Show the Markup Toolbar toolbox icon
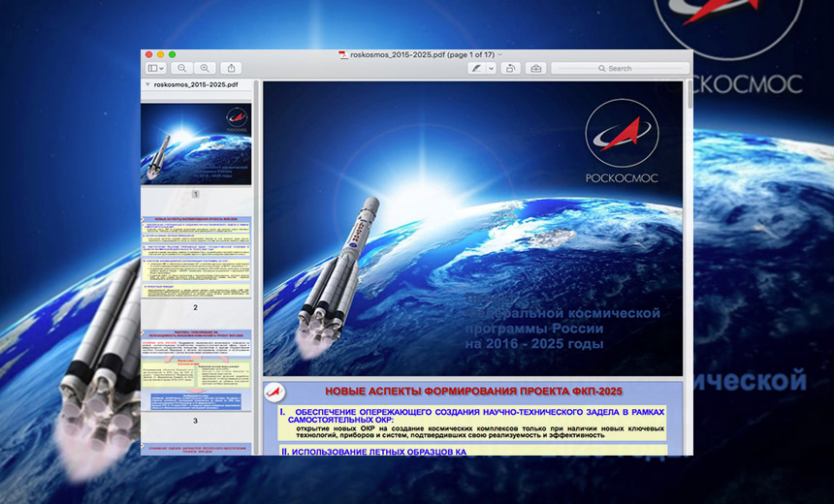 pyautogui.click(x=535, y=68)
